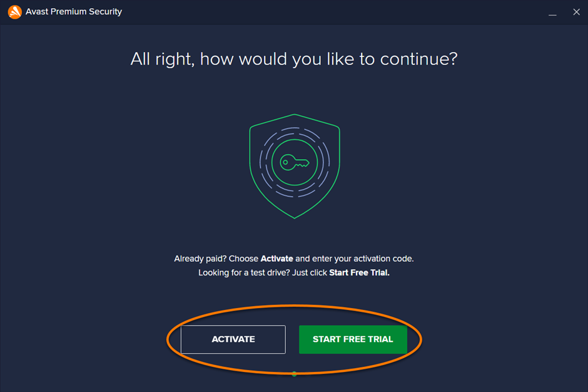This screenshot has height=392, width=588.
Task: Click the "Already paid?" text
Action: point(200,259)
